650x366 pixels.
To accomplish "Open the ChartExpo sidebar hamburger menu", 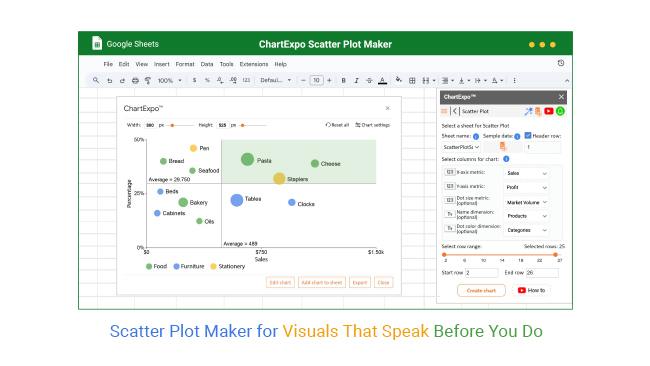I will pos(444,111).
